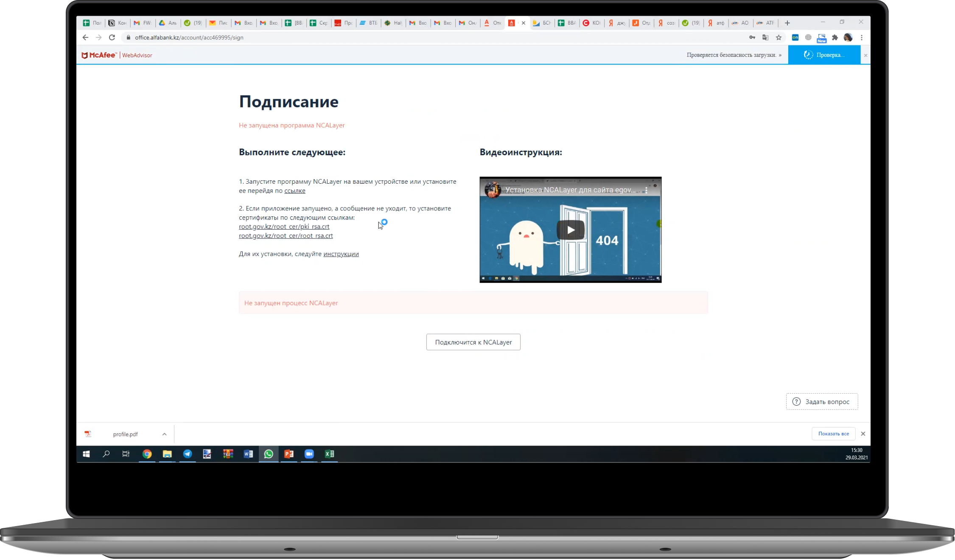Image resolution: width=955 pixels, height=560 pixels.
Task: Open the 'ссылке' NCALayer download link
Action: 295,190
